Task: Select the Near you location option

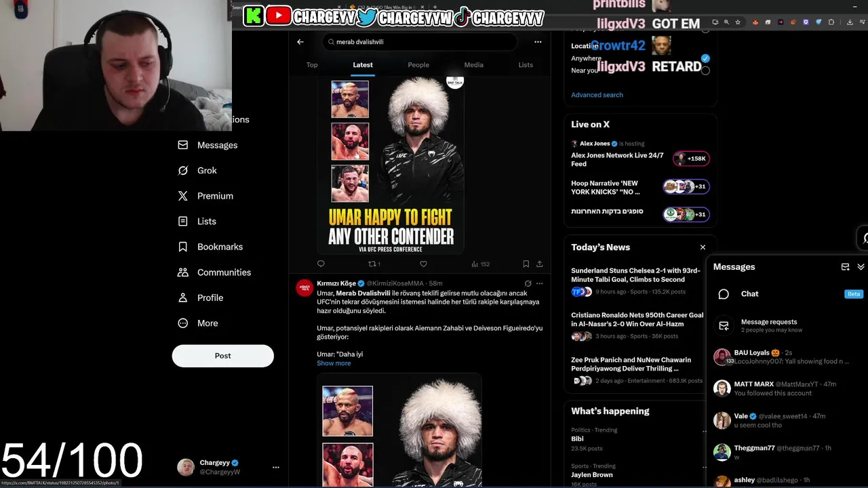Action: coord(705,70)
